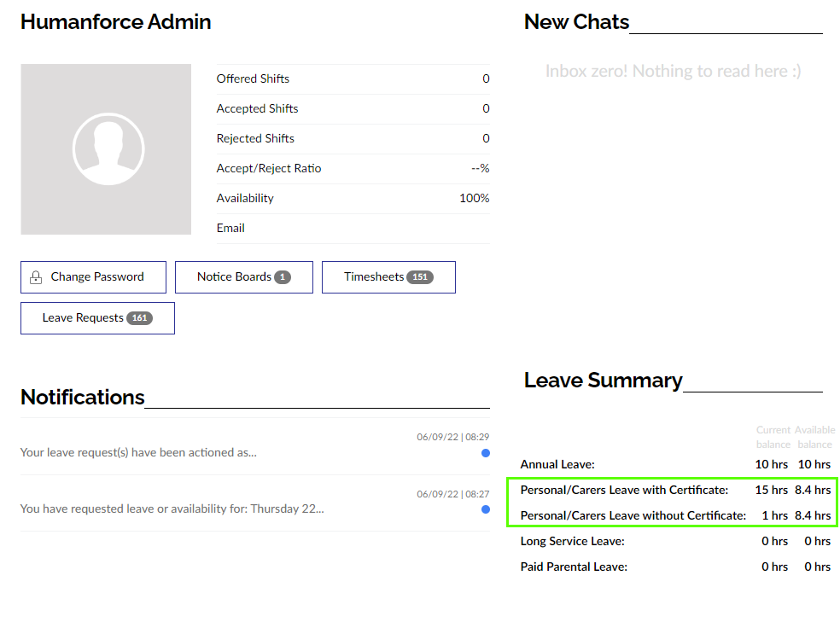Click the 15 hrs current balance value
Viewport: 840px width, 622px height.
[x=772, y=491]
